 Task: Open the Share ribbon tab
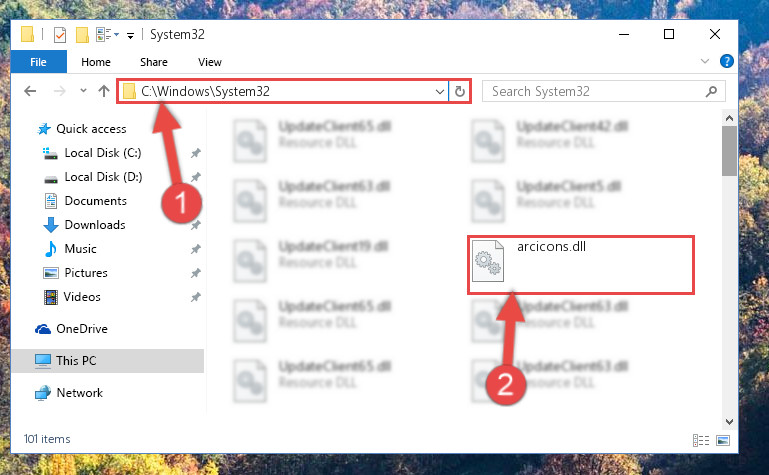click(x=154, y=62)
